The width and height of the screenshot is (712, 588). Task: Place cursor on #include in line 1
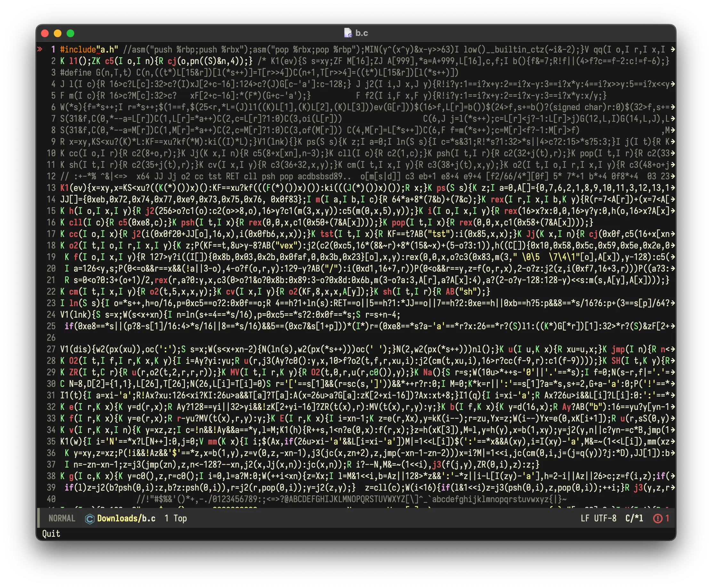pos(78,49)
